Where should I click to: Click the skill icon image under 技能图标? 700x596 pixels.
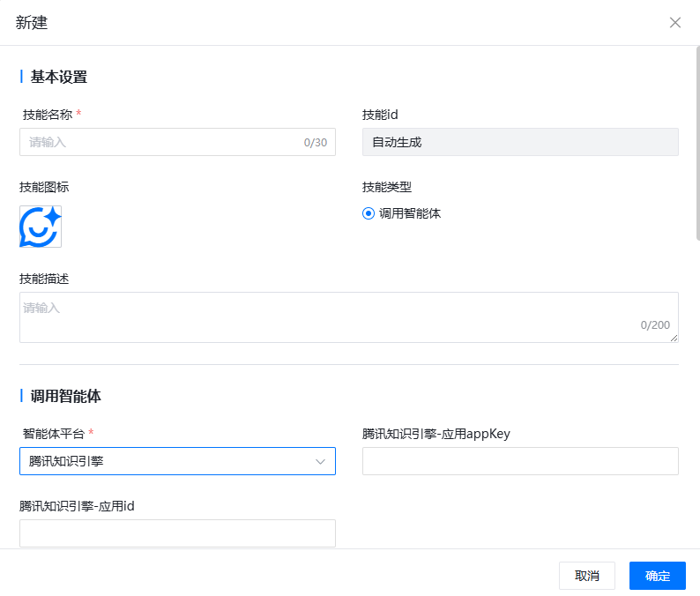(41, 227)
